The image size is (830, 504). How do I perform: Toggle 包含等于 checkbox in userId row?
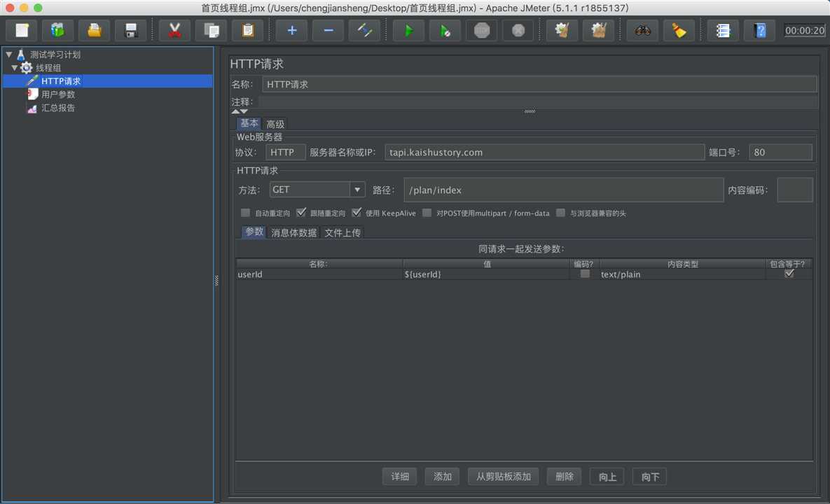789,274
